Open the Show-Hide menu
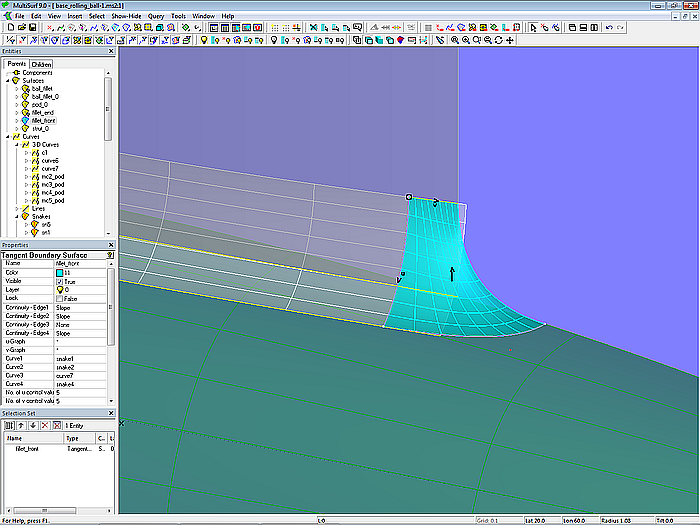700x525 pixels. [126, 17]
